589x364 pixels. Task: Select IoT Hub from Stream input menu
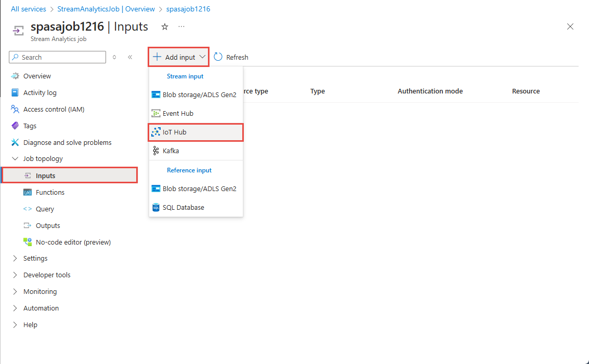click(x=195, y=132)
